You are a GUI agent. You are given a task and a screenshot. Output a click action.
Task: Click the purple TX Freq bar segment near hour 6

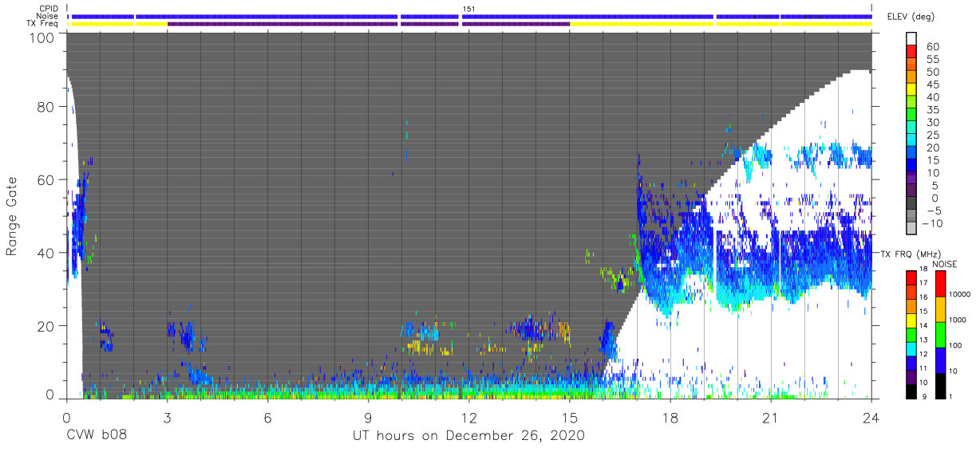pos(283,23)
